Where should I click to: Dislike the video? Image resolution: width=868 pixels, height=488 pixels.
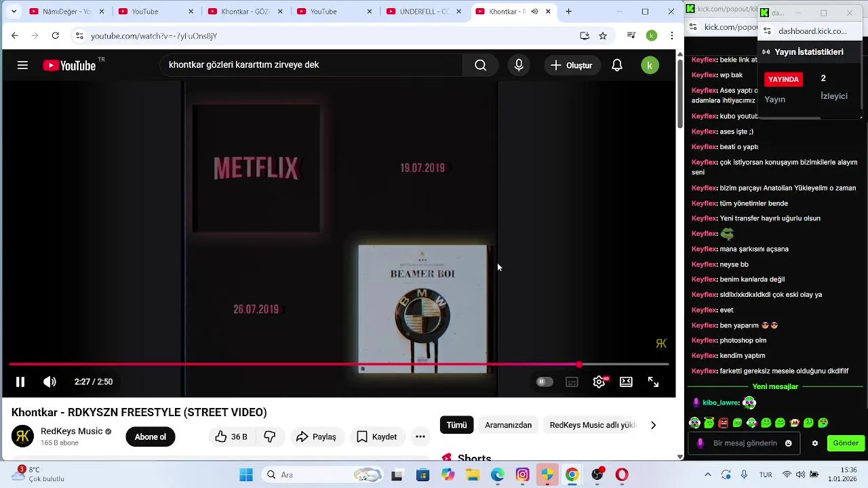pyautogui.click(x=269, y=436)
